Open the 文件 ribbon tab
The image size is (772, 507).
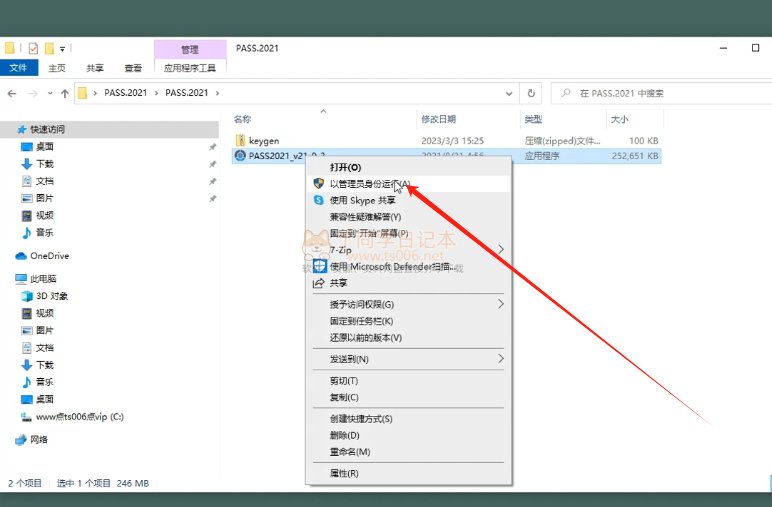[19, 67]
